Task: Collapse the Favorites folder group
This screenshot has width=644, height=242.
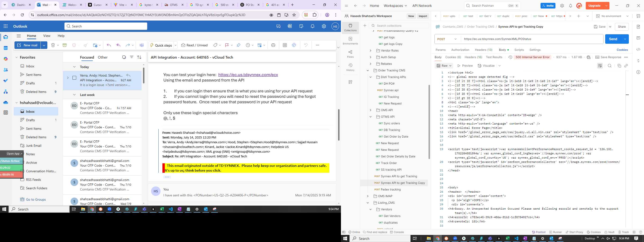Action: (17, 57)
